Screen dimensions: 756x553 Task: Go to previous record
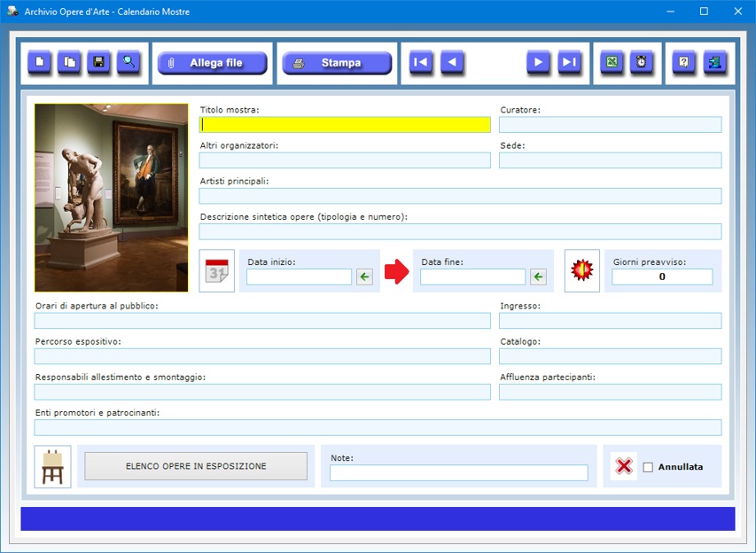452,62
